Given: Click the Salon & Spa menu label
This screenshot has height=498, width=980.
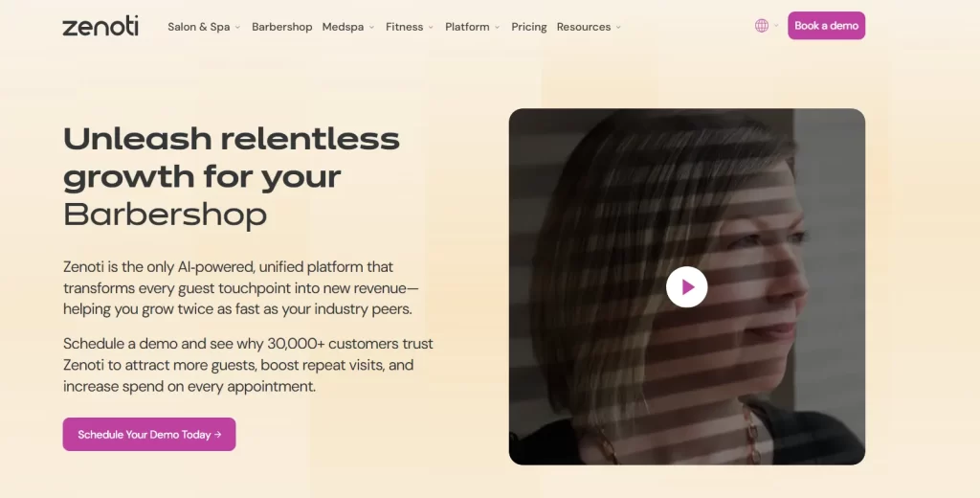Looking at the screenshot, I should (198, 27).
